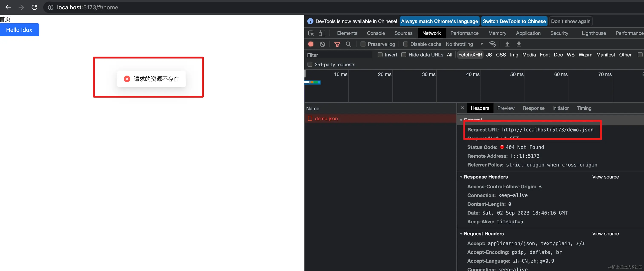
Task: Filter requests by Manifest type
Action: click(605, 55)
